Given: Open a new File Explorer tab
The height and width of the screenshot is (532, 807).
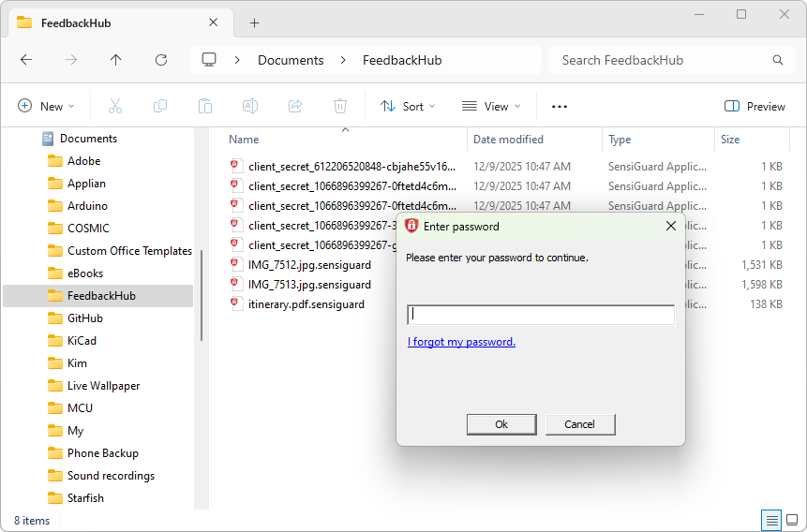Looking at the screenshot, I should pyautogui.click(x=254, y=22).
